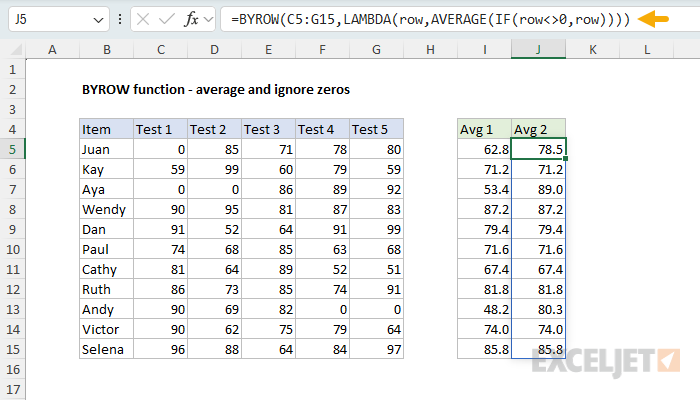Screen dimensions: 700x400
Task: Select the cell containing 'Kay'
Action: (x=107, y=170)
